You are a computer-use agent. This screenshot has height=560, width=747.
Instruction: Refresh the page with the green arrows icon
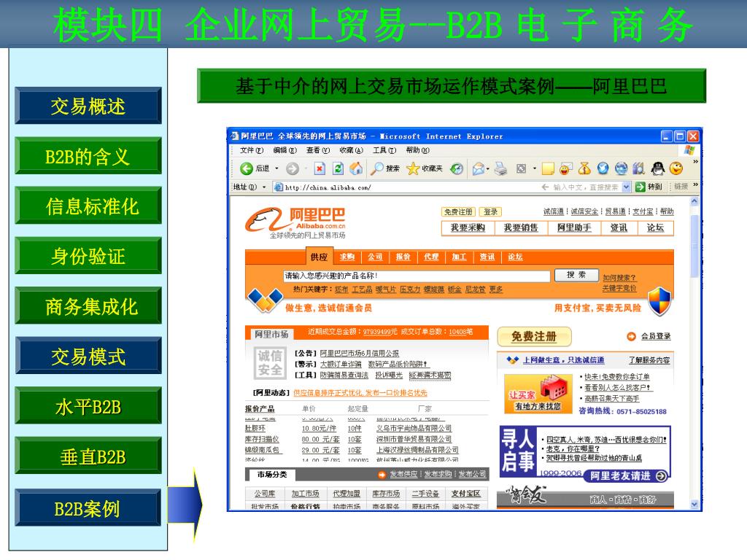pyautogui.click(x=338, y=168)
